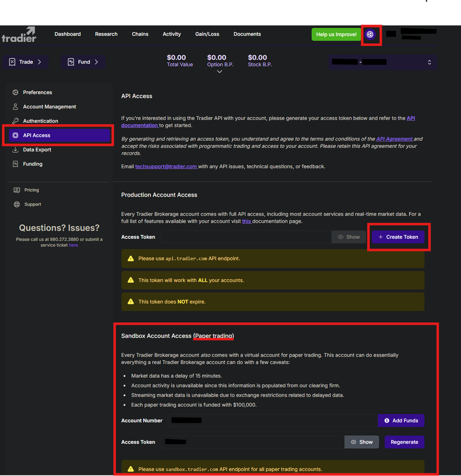Expand the Option B.P. chevron
The height and width of the screenshot is (476, 461).
[220, 72]
